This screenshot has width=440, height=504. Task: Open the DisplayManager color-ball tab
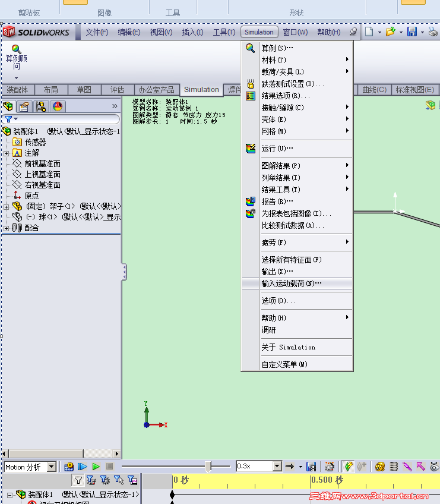(x=58, y=106)
